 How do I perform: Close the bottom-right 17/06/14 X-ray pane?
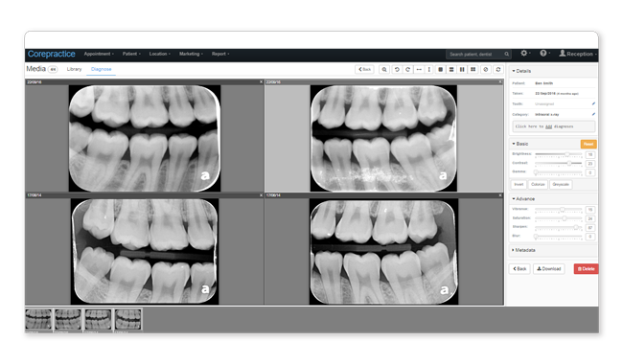coord(500,195)
